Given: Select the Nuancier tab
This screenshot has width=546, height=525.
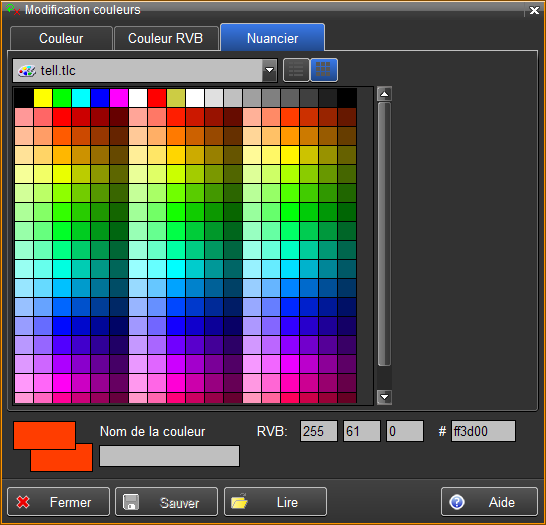Looking at the screenshot, I should 272,38.
